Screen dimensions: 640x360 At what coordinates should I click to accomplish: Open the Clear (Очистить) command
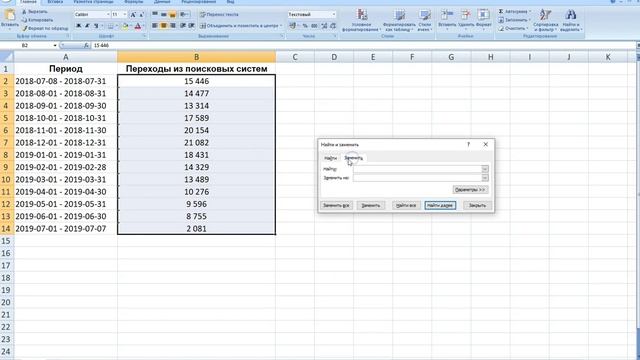[513, 29]
